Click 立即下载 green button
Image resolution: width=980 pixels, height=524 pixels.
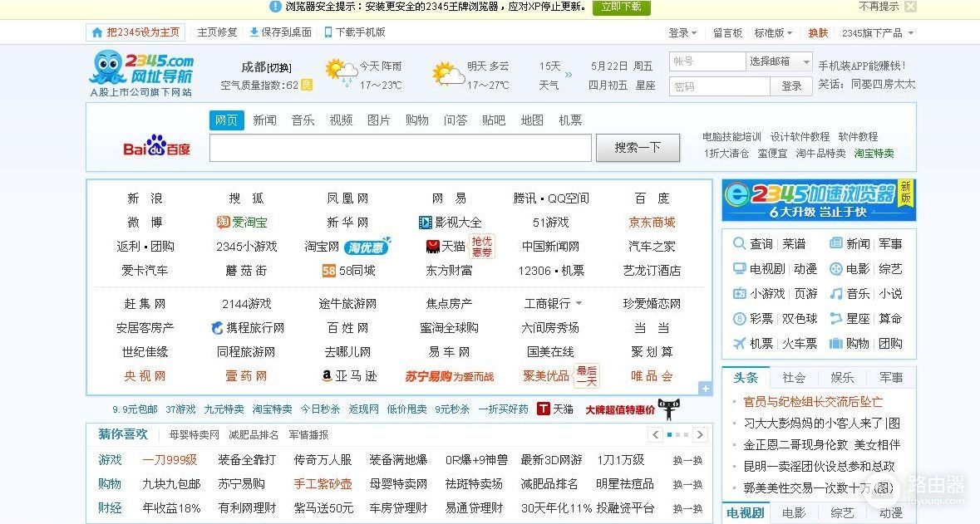621,7
